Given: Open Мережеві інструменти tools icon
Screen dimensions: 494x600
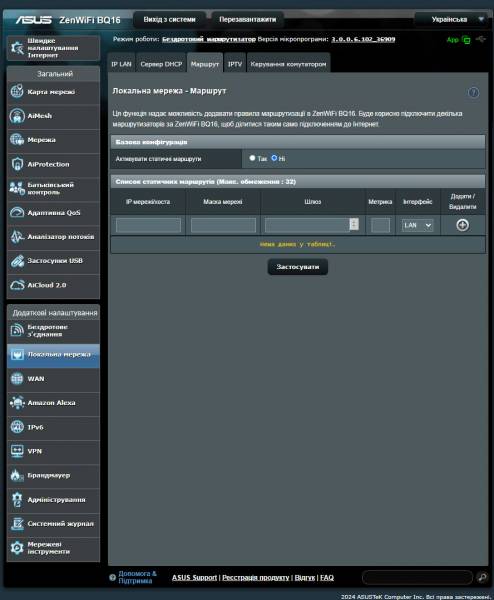Looking at the screenshot, I should tap(17, 548).
